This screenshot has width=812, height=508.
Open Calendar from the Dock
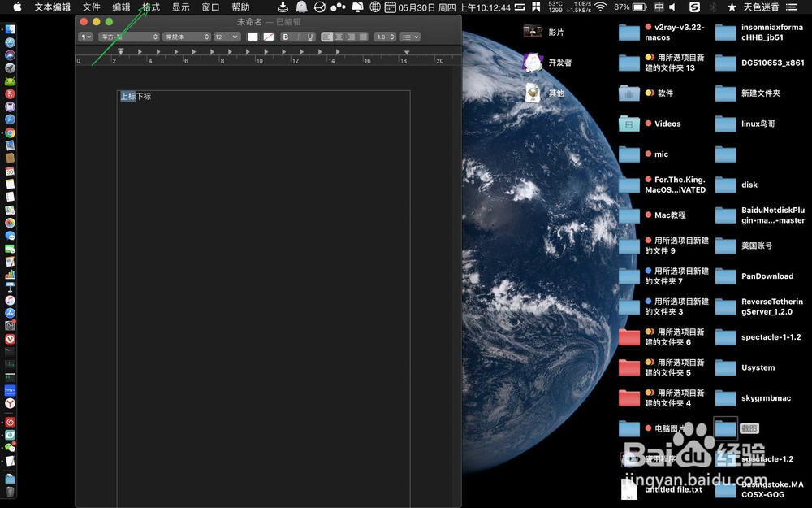coord(10,171)
